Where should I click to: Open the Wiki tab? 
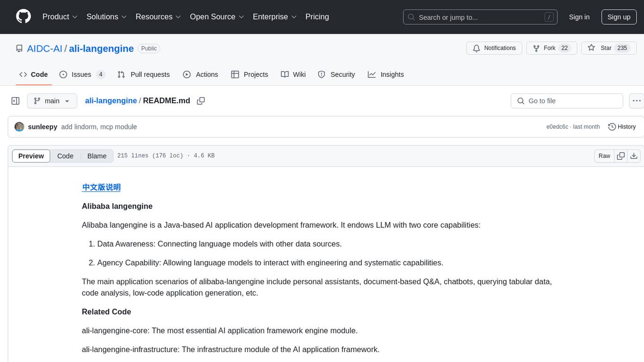[293, 74]
